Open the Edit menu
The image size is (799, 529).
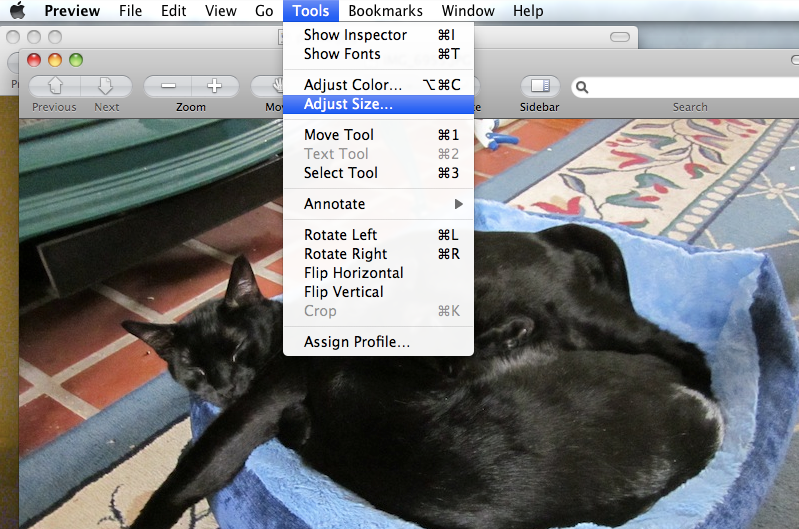173,11
